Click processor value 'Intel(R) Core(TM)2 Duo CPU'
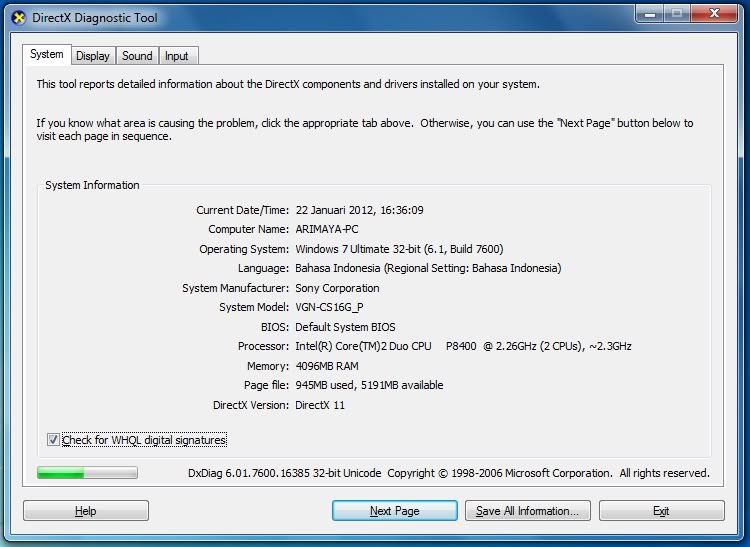This screenshot has height=547, width=750. 363,346
